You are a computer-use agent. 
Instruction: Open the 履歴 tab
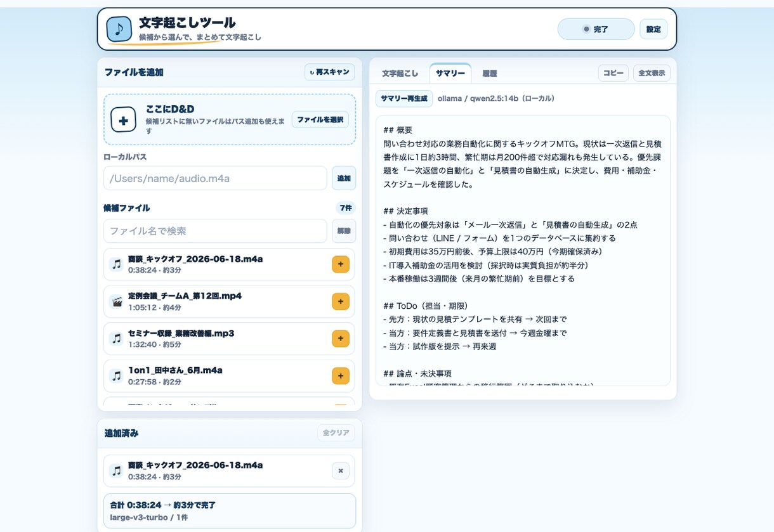click(x=490, y=74)
